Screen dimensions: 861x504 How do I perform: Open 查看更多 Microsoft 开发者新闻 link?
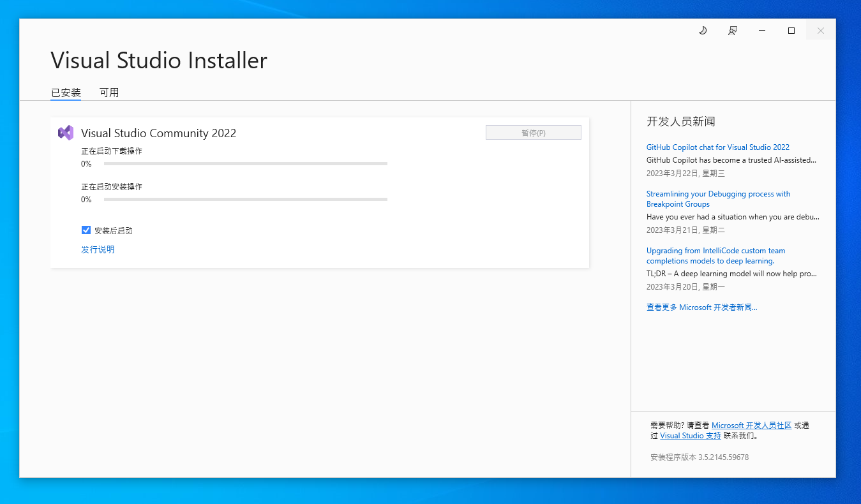click(701, 307)
